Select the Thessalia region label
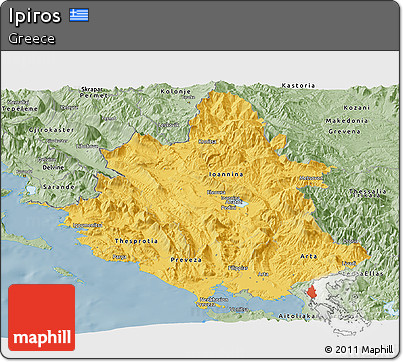 368,192
